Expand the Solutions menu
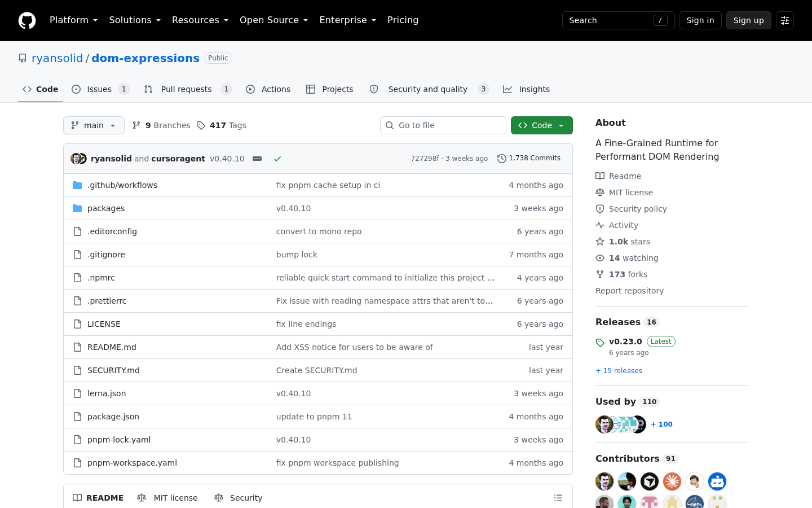Image resolution: width=812 pixels, height=508 pixels. pos(135,20)
